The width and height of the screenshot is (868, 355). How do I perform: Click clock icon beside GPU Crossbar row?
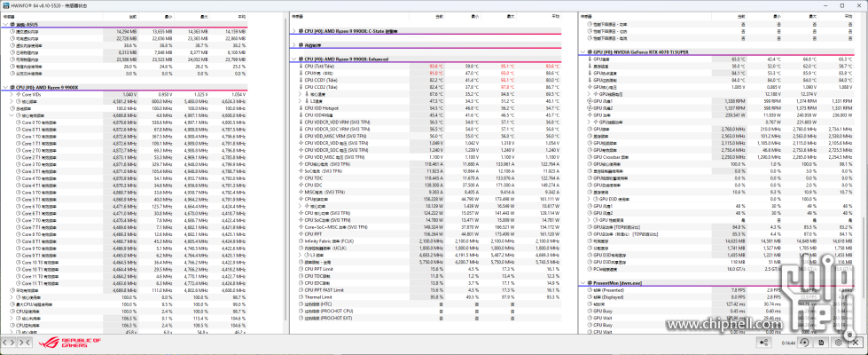(590, 157)
